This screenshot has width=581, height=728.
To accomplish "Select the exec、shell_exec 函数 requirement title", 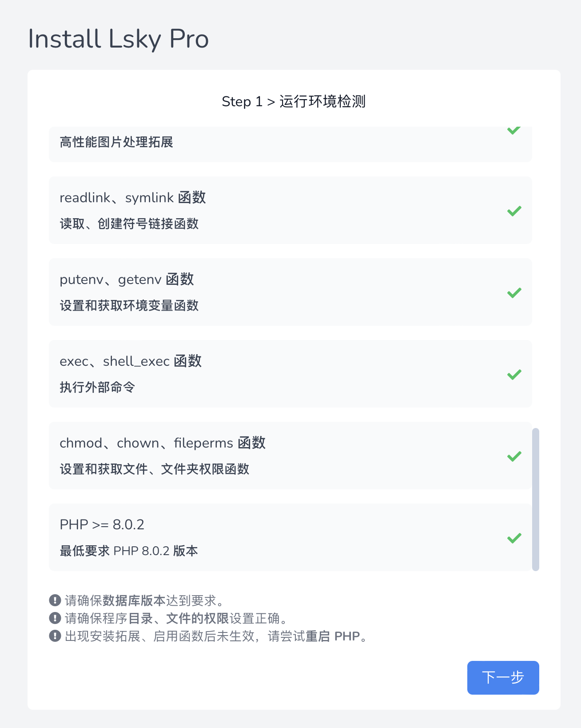I will (x=131, y=361).
